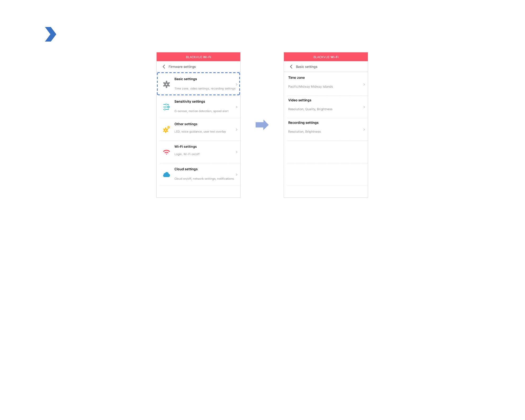Expand the Time zone row chevron
This screenshot has width=525, height=420.
[x=364, y=84]
